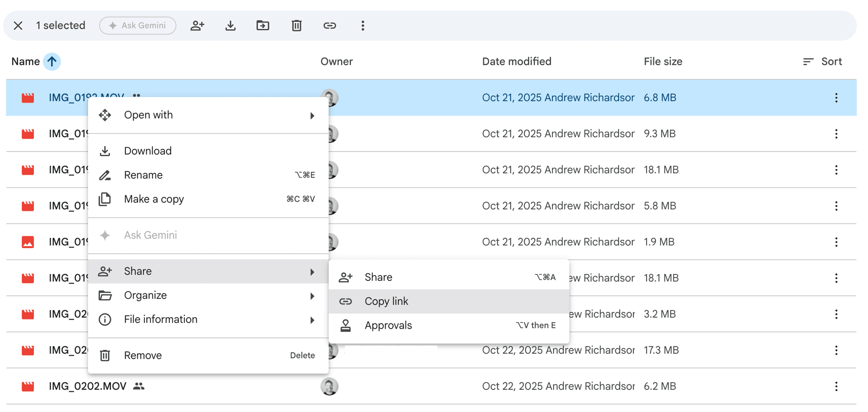This screenshot has height=412, width=868.
Task: Click the download icon in top toolbar
Action: (230, 26)
